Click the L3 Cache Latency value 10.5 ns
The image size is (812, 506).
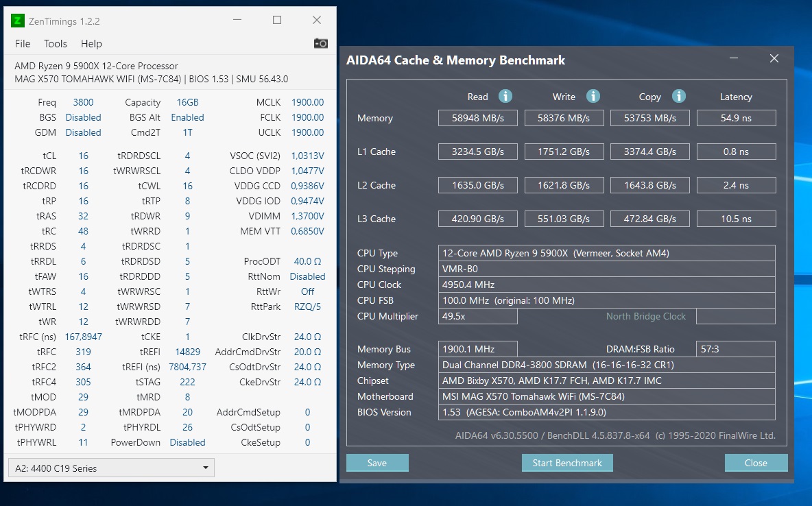click(737, 219)
